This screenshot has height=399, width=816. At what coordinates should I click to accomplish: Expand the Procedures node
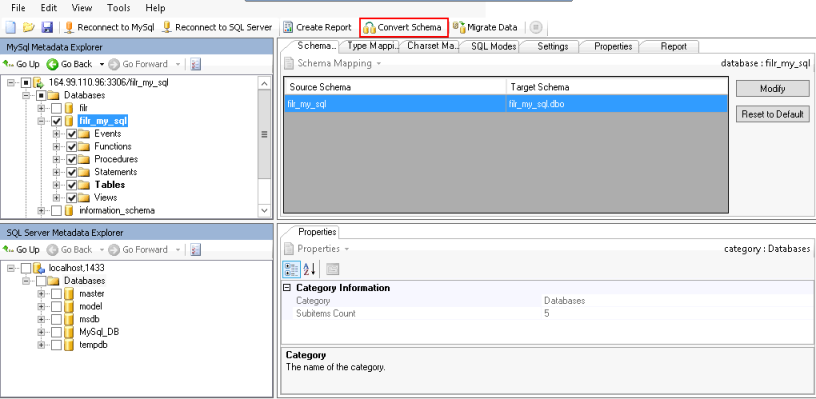click(x=57, y=159)
